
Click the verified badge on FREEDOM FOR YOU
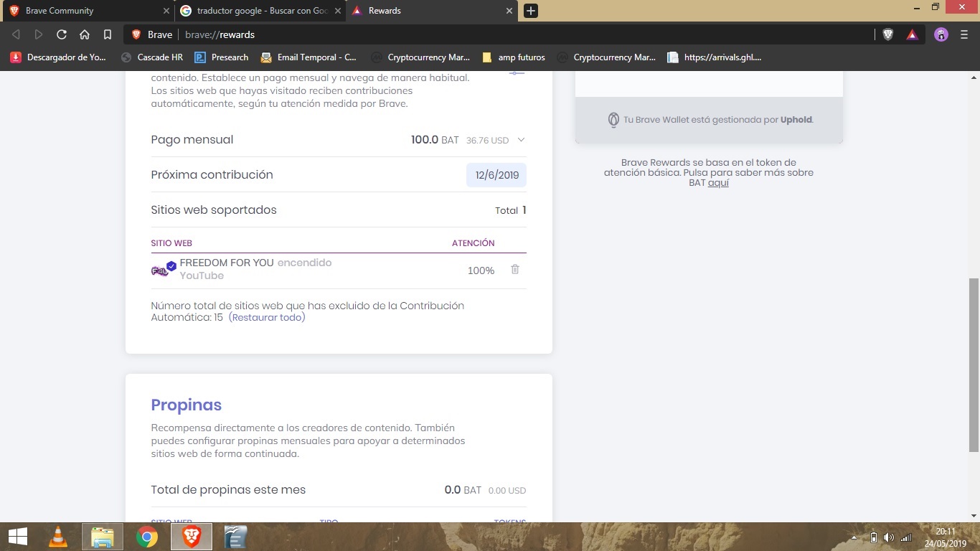[171, 266]
